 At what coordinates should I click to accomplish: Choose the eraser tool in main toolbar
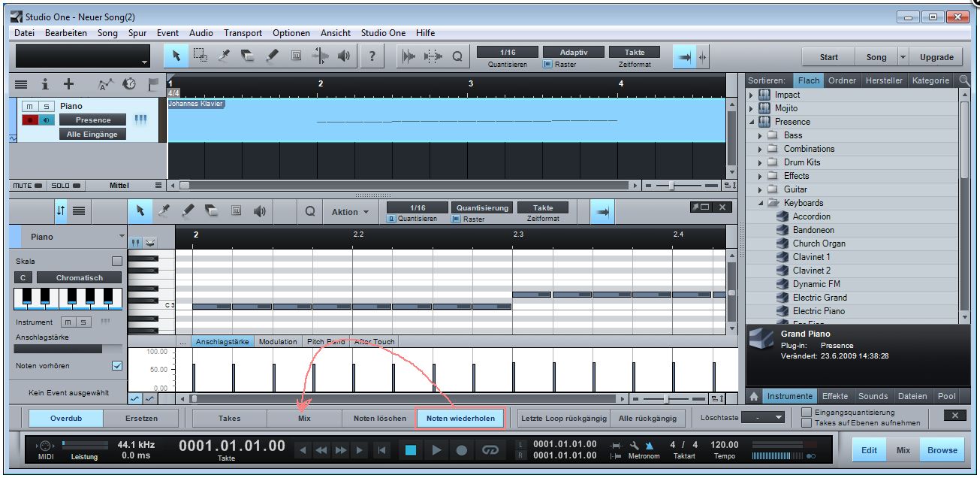(248, 56)
